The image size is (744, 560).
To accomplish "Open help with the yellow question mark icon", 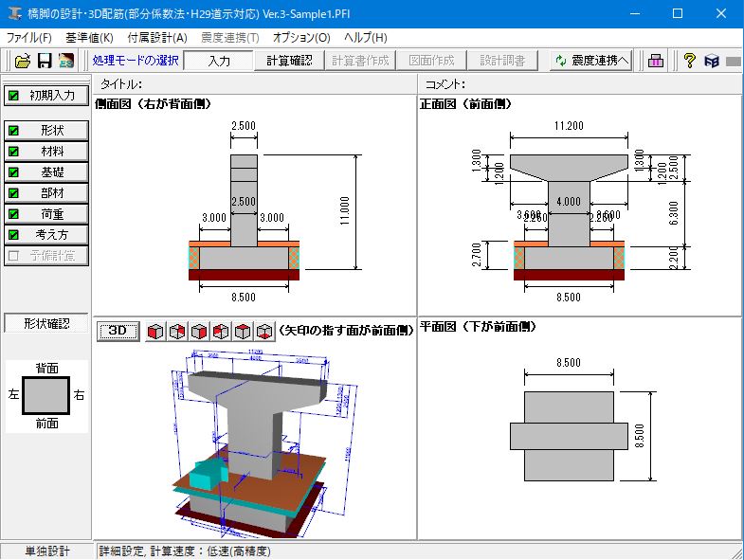I will (x=689, y=61).
